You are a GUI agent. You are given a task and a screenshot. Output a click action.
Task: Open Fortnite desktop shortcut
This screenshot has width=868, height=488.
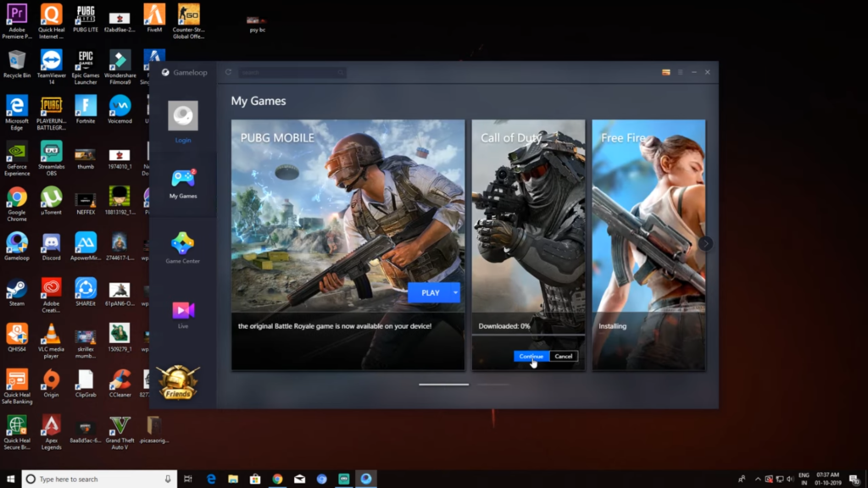86,109
